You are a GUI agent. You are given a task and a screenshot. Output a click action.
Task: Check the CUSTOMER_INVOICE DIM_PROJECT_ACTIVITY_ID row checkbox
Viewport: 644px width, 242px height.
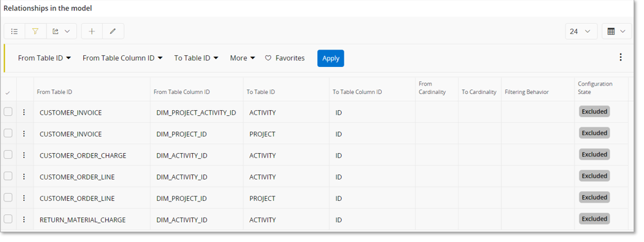(8, 111)
